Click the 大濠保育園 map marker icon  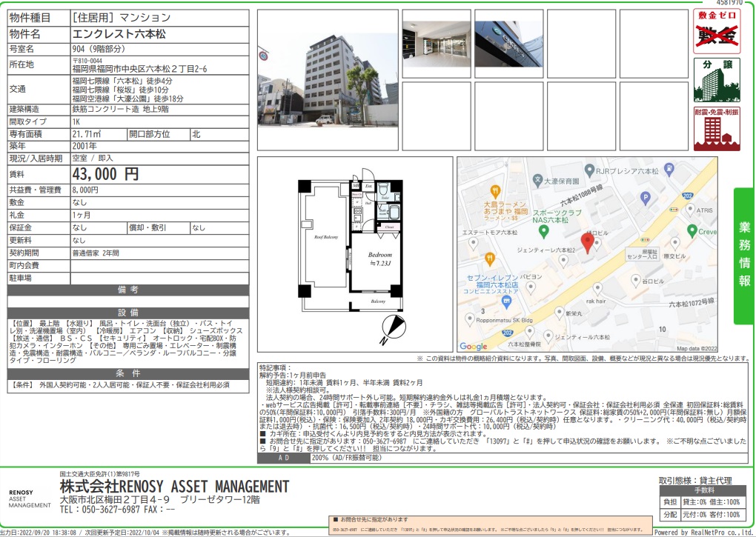coord(537,181)
